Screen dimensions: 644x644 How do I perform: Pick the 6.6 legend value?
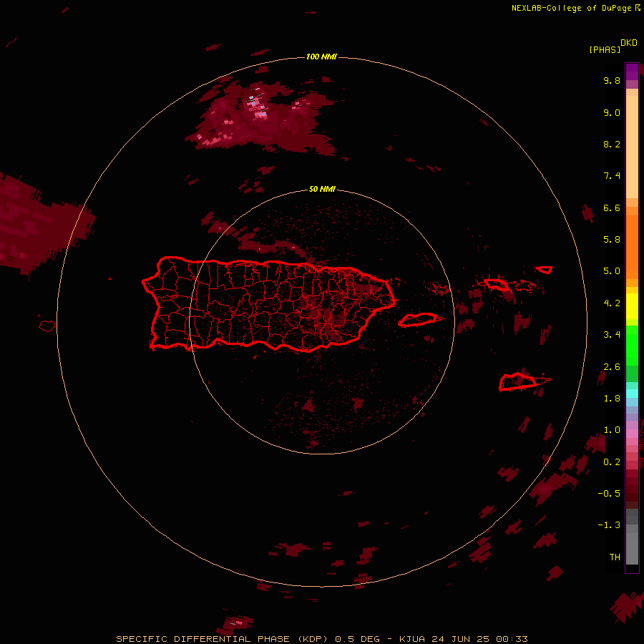pyautogui.click(x=612, y=208)
